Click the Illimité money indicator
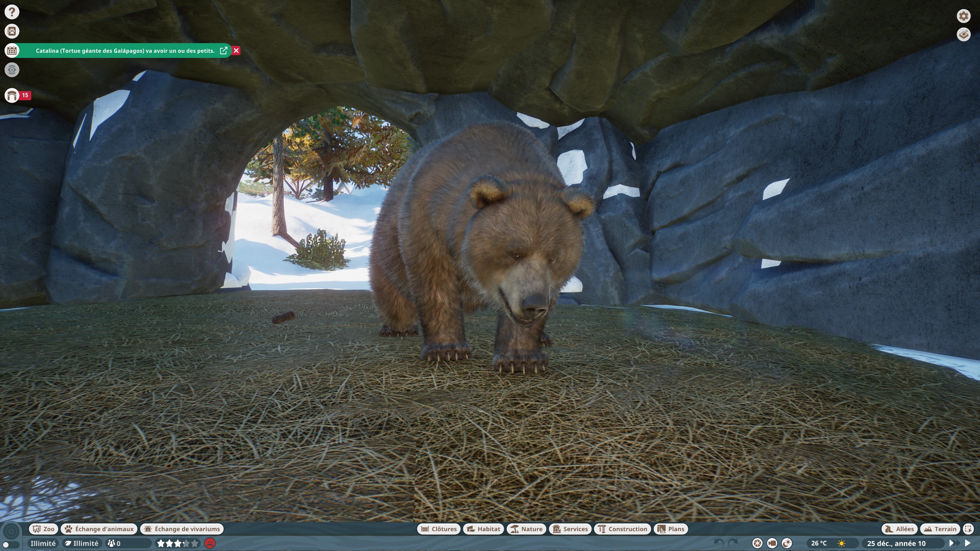The height and width of the screenshot is (551, 980). (43, 543)
